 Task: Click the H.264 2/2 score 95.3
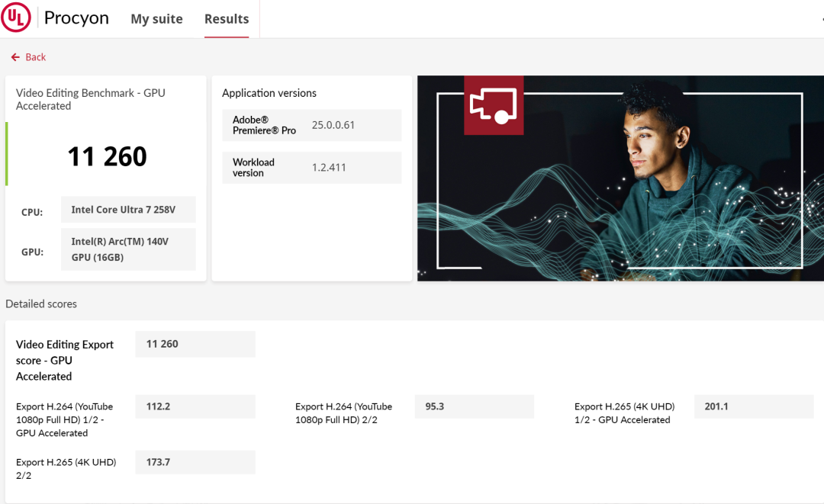pyautogui.click(x=474, y=406)
